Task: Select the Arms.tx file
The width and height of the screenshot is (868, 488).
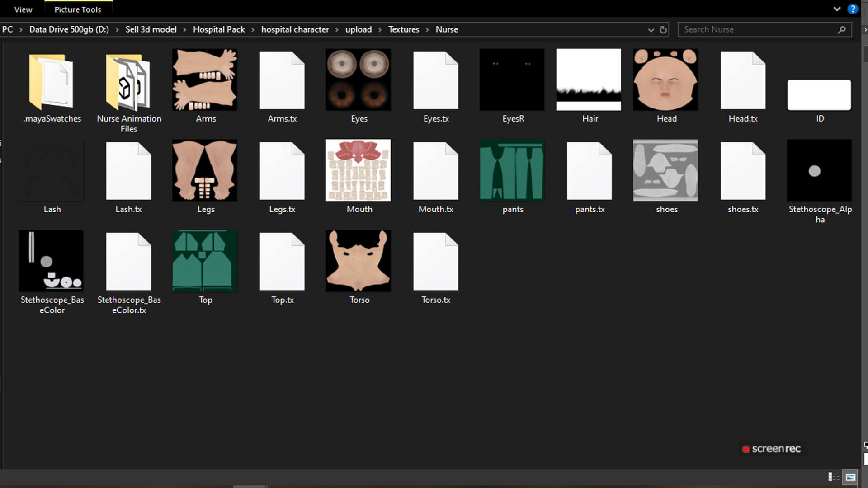Action: pyautogui.click(x=282, y=80)
